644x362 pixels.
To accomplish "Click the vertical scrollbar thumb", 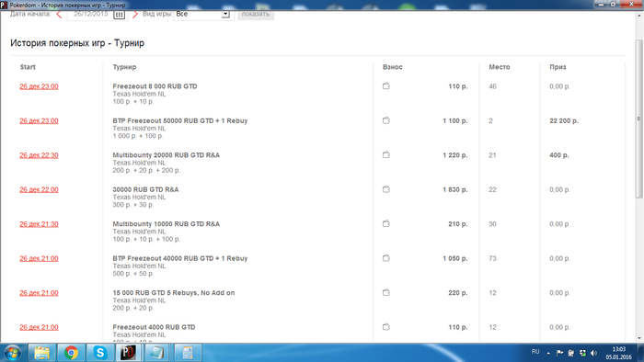I will click(638, 119).
